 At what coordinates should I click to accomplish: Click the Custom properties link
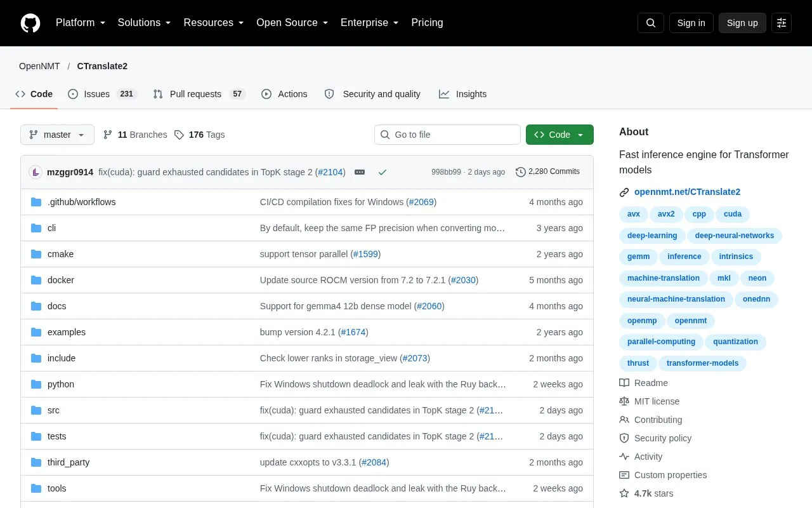point(671,475)
